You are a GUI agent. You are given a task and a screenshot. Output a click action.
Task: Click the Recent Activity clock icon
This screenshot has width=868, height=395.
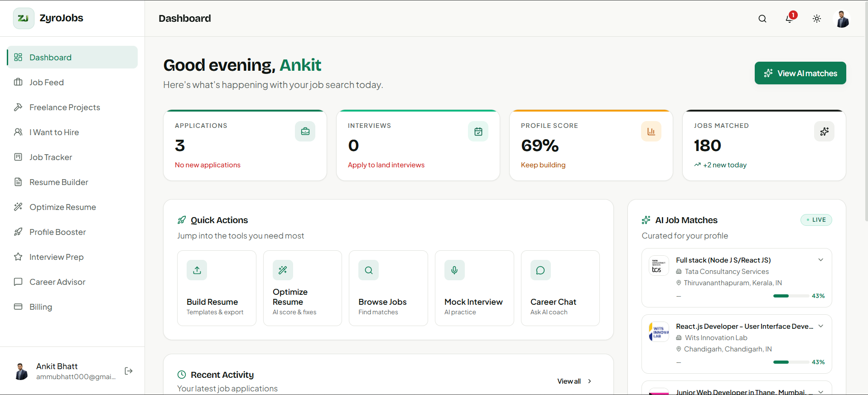pos(182,375)
